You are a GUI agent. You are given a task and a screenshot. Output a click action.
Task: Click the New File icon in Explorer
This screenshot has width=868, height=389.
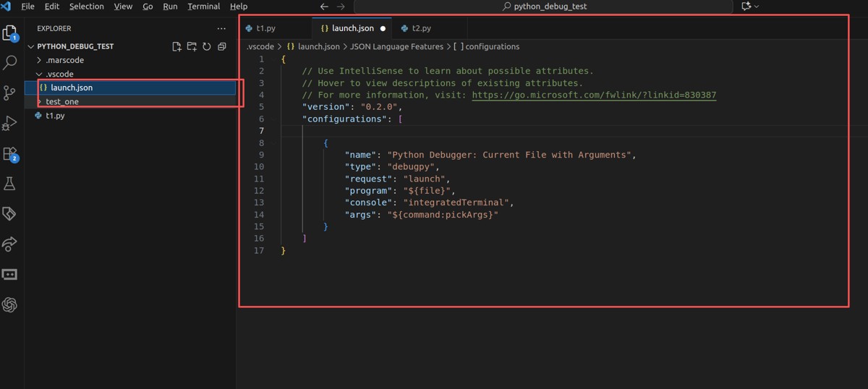point(176,46)
